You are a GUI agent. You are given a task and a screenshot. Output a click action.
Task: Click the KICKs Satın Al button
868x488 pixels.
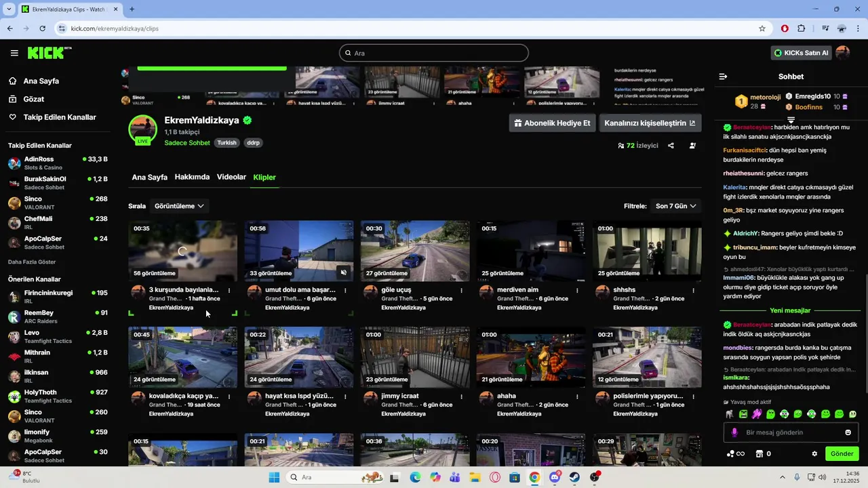[x=801, y=53]
